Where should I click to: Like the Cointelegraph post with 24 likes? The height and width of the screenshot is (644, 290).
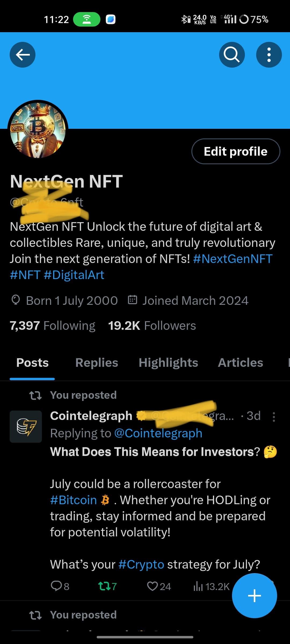[x=153, y=586]
